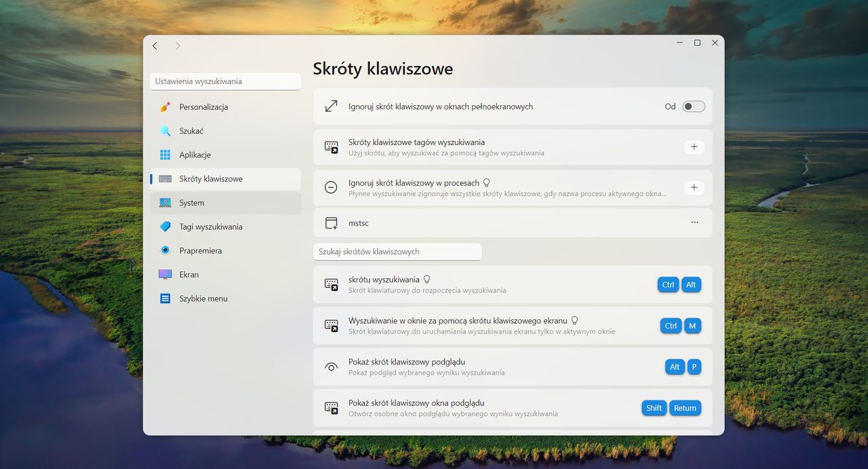Click lightbulb hint after skrótu klawiszowego ekranu
The width and height of the screenshot is (868, 469).
[x=574, y=321]
